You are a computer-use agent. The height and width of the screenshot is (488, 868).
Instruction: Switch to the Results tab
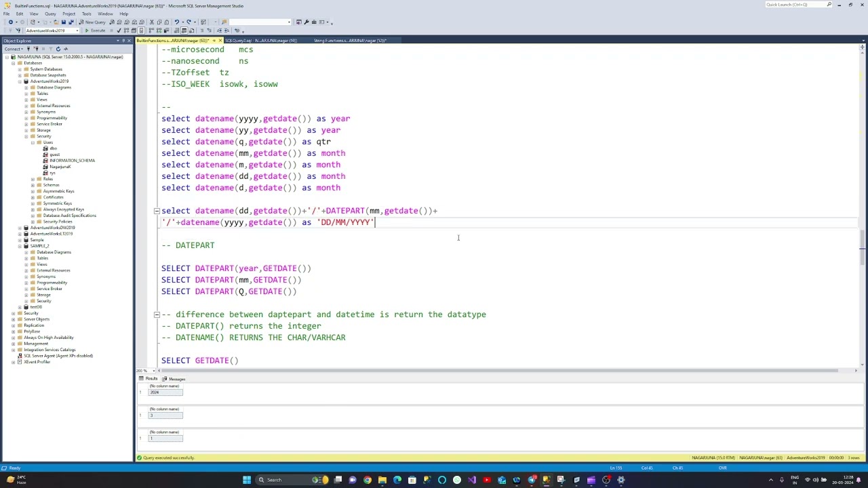pyautogui.click(x=148, y=379)
